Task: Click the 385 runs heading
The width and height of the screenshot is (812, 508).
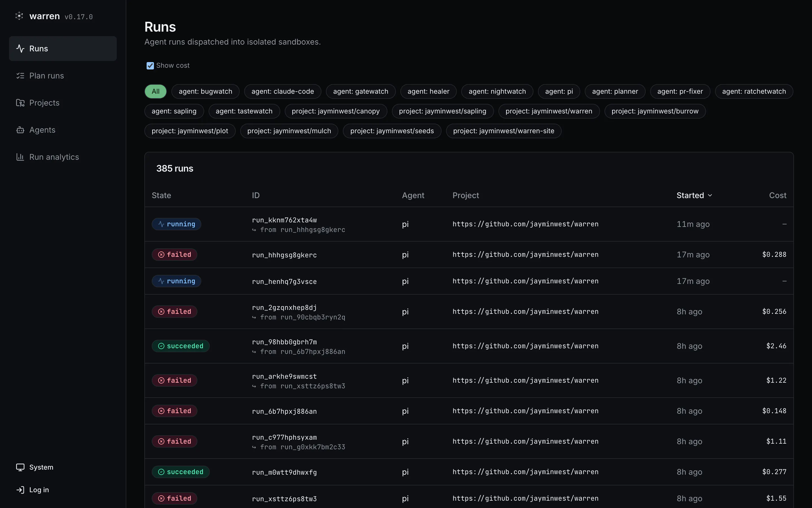Action: coord(175,169)
